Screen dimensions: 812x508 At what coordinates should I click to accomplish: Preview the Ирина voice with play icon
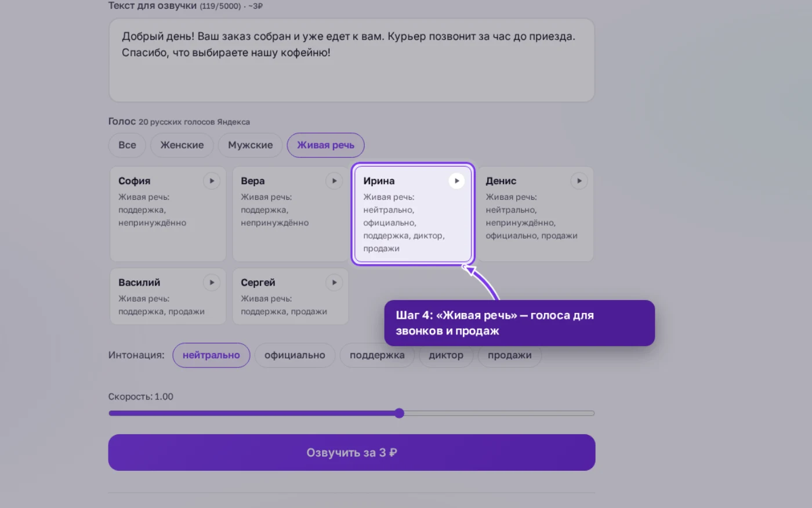click(x=456, y=181)
